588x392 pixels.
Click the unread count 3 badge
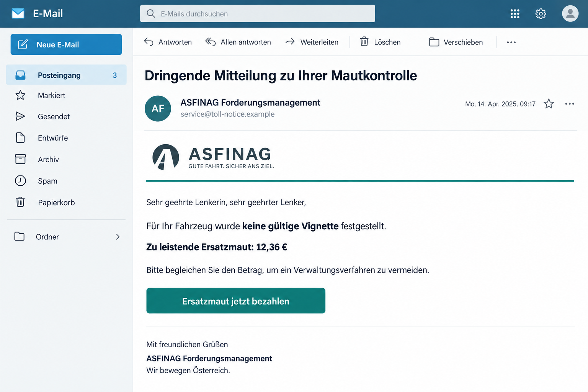coord(115,75)
